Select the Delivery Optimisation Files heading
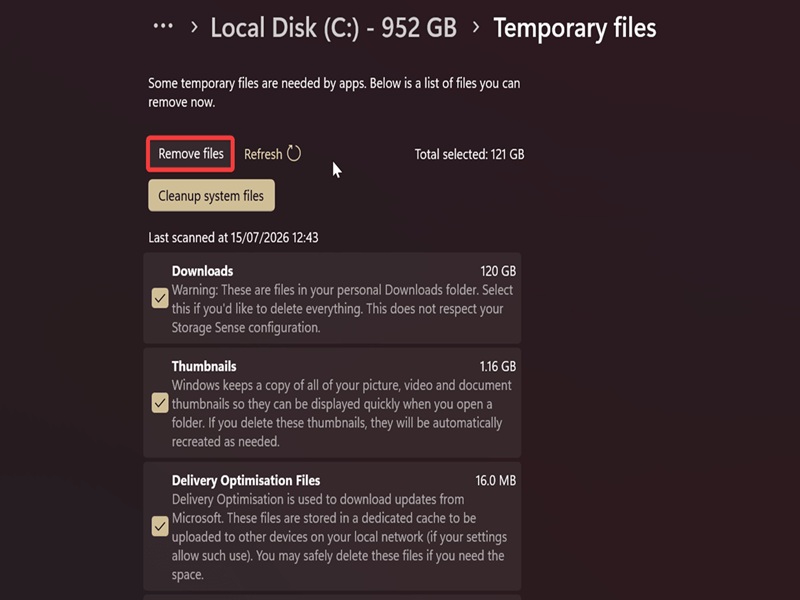Viewport: 800px width, 600px height. coord(246,481)
